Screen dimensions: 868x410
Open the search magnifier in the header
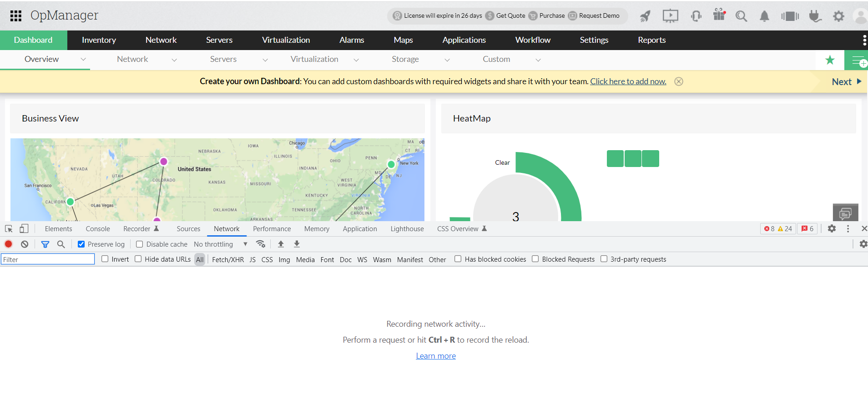pos(741,16)
